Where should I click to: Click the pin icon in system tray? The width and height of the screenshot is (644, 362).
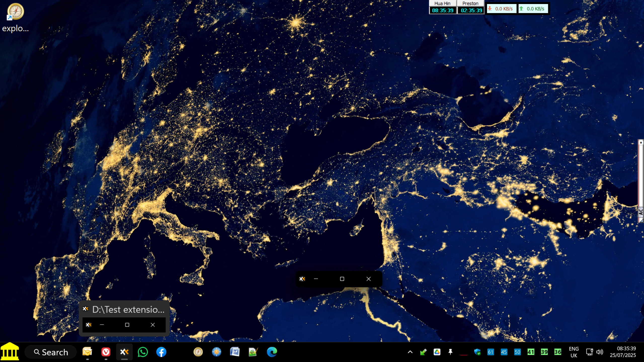[x=450, y=352]
